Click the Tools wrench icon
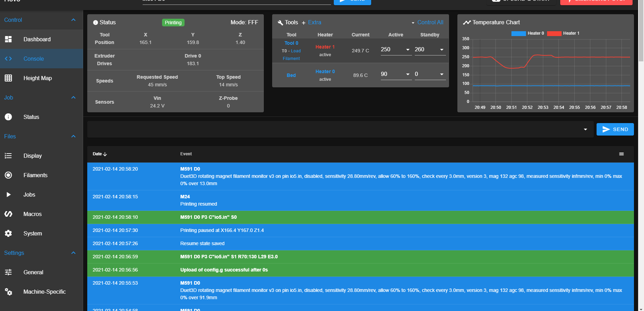 [x=280, y=23]
